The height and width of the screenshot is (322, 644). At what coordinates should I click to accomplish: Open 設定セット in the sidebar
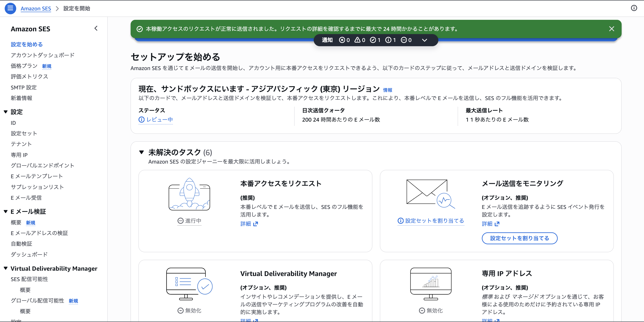(24, 133)
